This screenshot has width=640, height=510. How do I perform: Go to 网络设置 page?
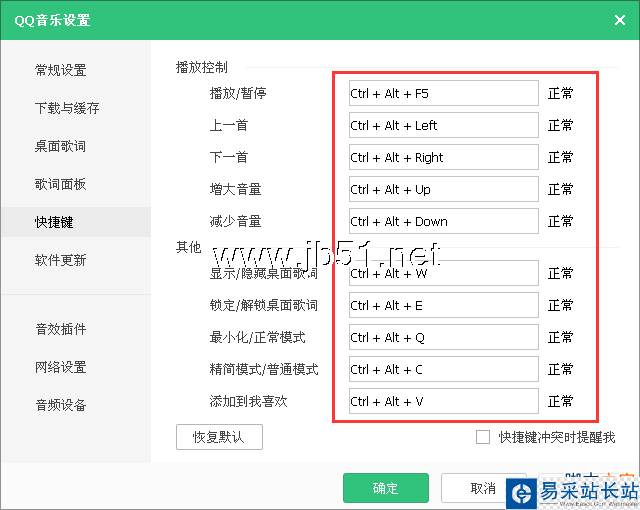click(60, 367)
